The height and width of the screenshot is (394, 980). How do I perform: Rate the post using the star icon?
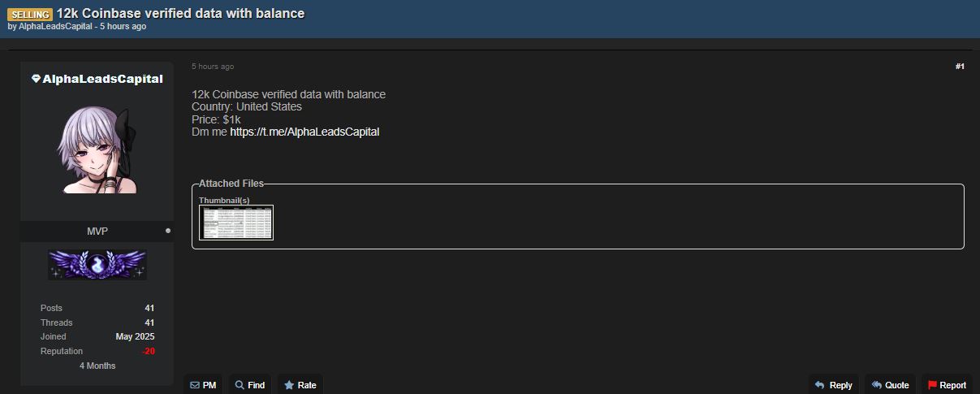coord(289,385)
